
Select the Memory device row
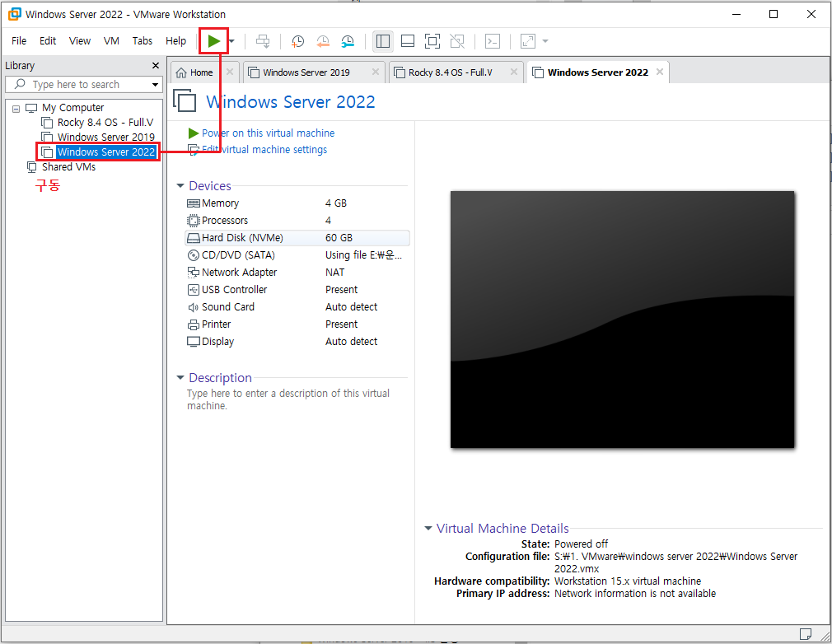[297, 203]
